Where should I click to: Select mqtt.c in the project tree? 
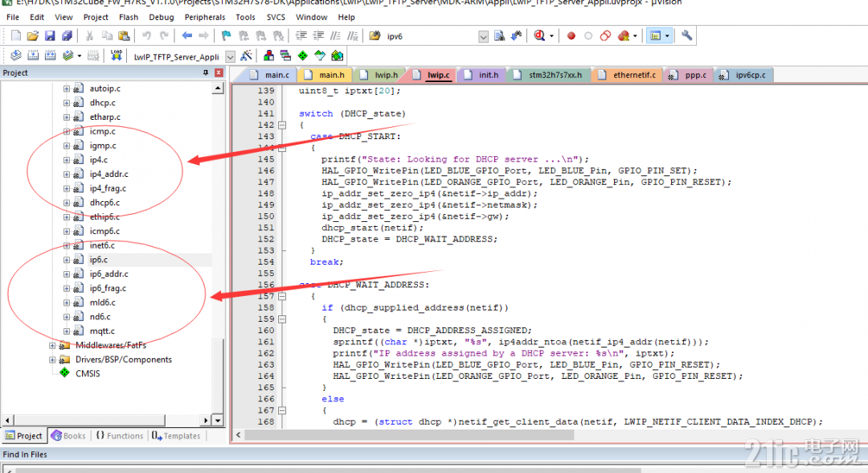pos(102,331)
